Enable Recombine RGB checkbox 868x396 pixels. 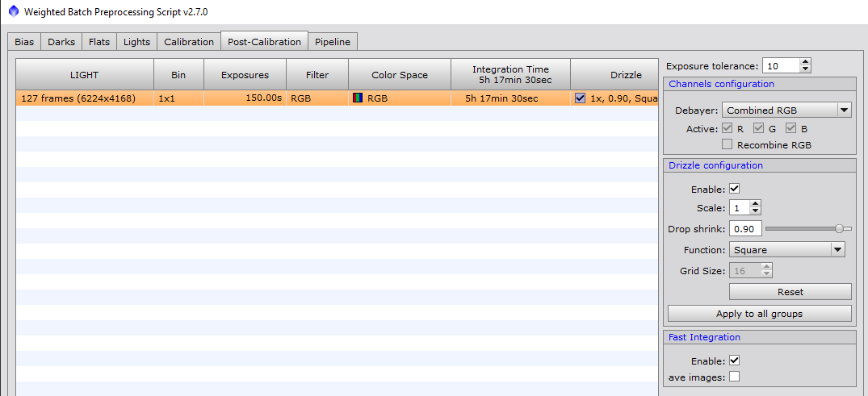(x=728, y=144)
